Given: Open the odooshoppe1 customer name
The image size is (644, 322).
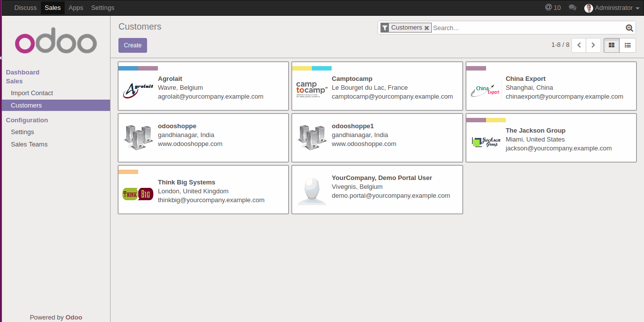Looking at the screenshot, I should coord(353,126).
